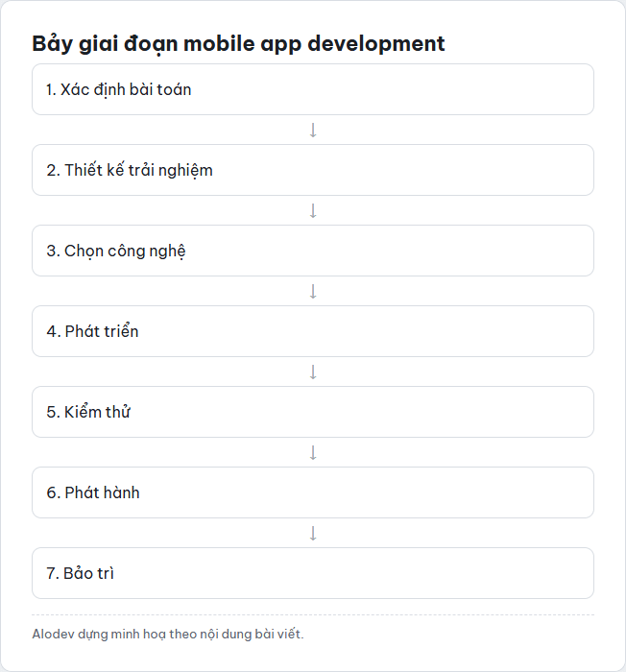626x672 pixels.
Task: Select step 5 Kiểm thử box
Action: 313,412
